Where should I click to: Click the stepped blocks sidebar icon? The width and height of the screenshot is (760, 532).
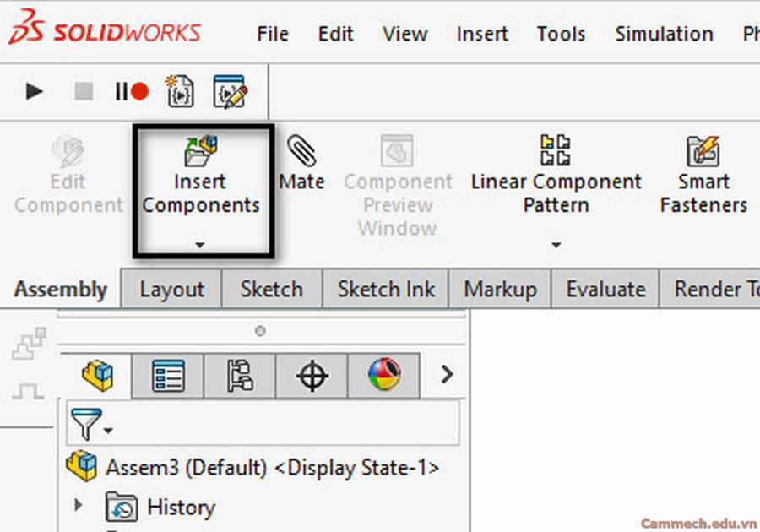click(29, 343)
